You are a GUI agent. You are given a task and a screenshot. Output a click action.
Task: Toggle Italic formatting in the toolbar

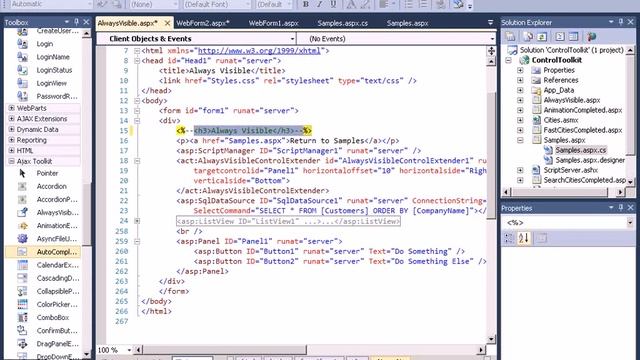click(320, 4)
